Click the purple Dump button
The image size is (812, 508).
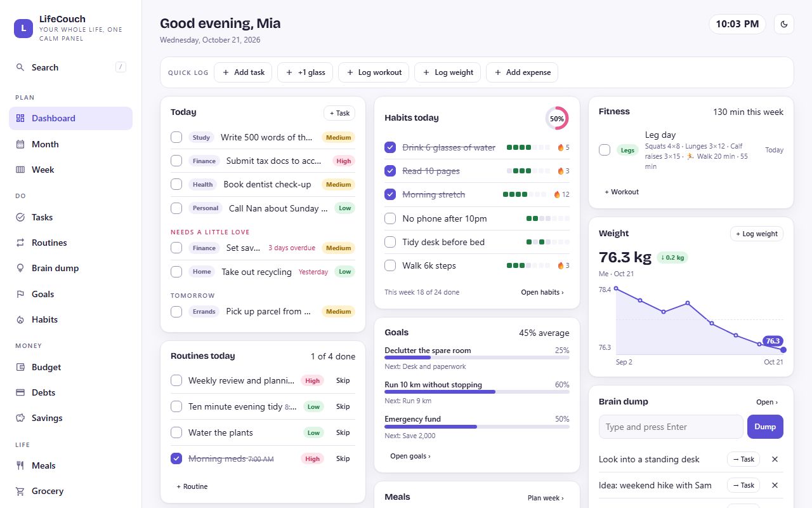[x=765, y=427]
